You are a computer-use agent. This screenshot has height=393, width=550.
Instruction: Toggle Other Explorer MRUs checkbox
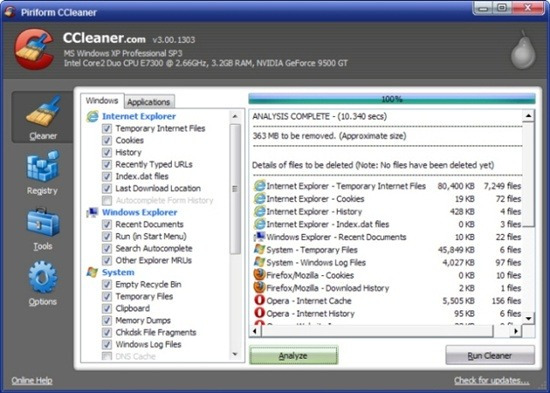click(107, 260)
